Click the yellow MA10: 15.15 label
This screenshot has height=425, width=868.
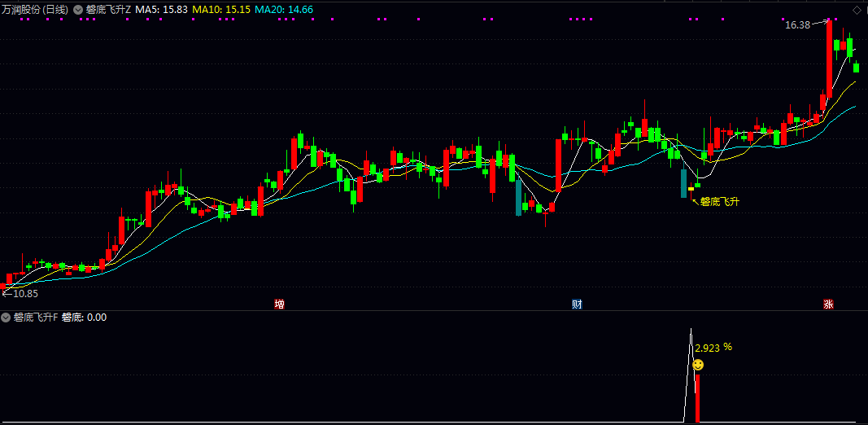pyautogui.click(x=220, y=9)
